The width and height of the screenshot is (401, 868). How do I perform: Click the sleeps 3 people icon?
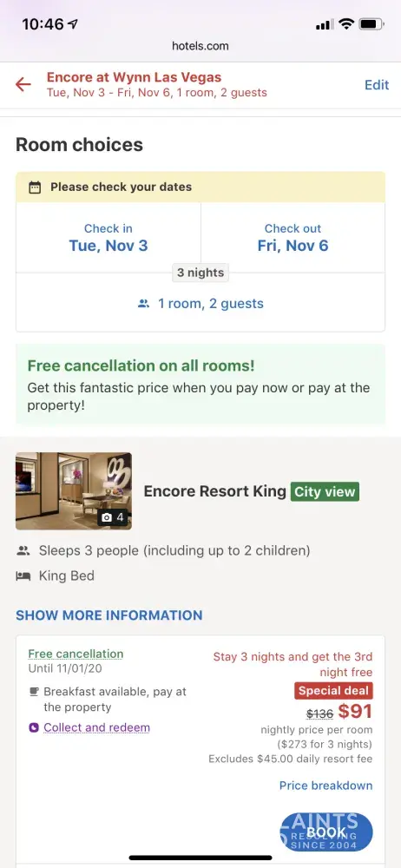pos(23,551)
